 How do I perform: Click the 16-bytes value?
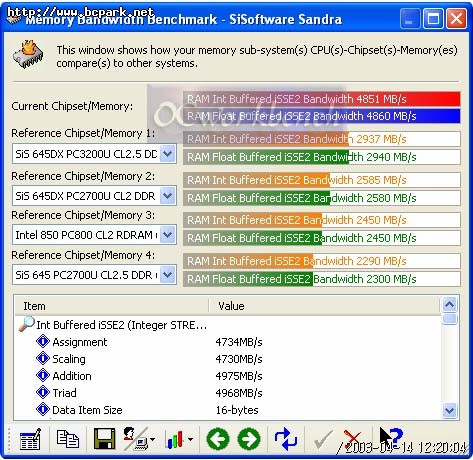(237, 410)
